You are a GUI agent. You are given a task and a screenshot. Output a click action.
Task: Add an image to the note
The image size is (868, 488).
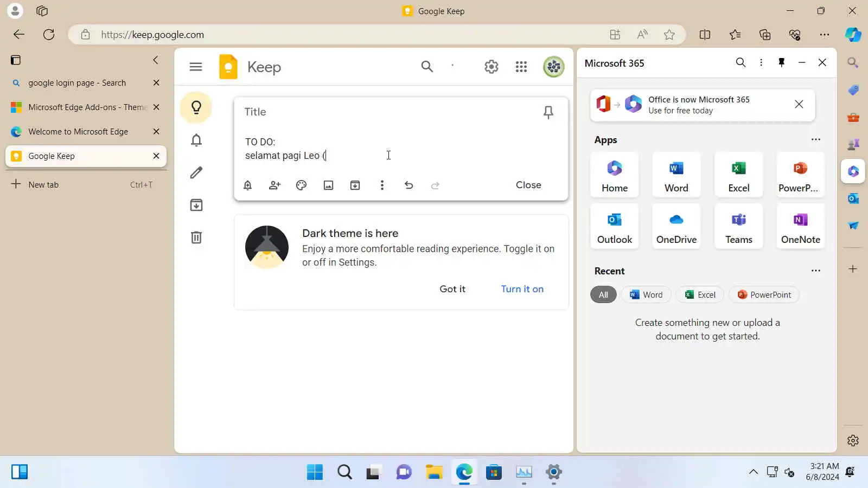pyautogui.click(x=329, y=185)
